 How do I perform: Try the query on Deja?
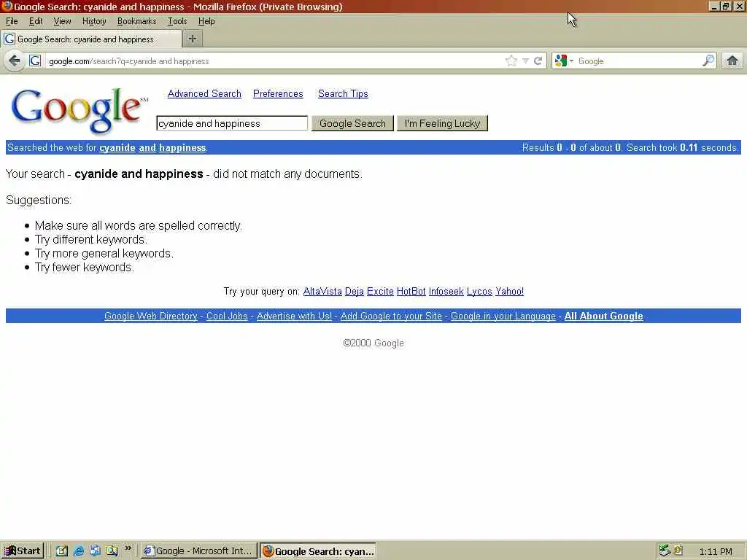(x=354, y=291)
